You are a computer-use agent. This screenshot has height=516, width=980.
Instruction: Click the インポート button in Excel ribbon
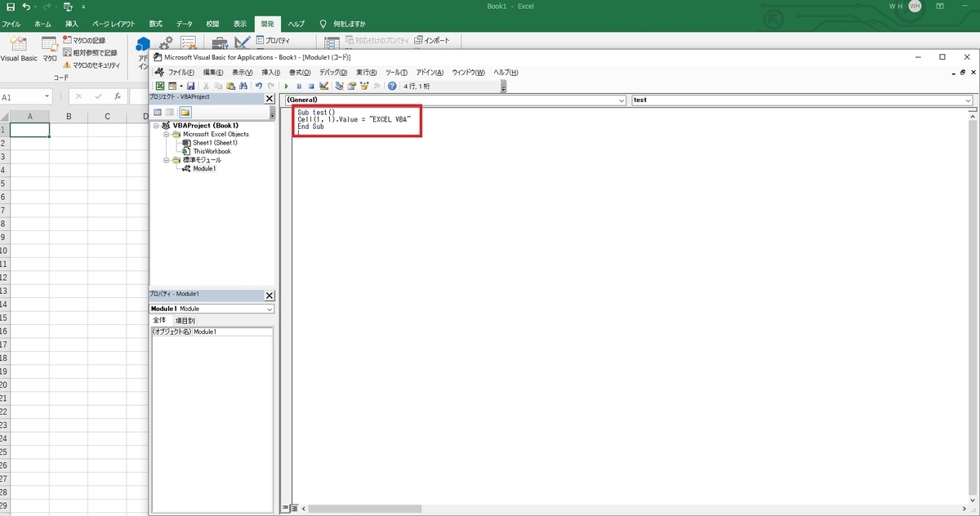pyautogui.click(x=430, y=40)
